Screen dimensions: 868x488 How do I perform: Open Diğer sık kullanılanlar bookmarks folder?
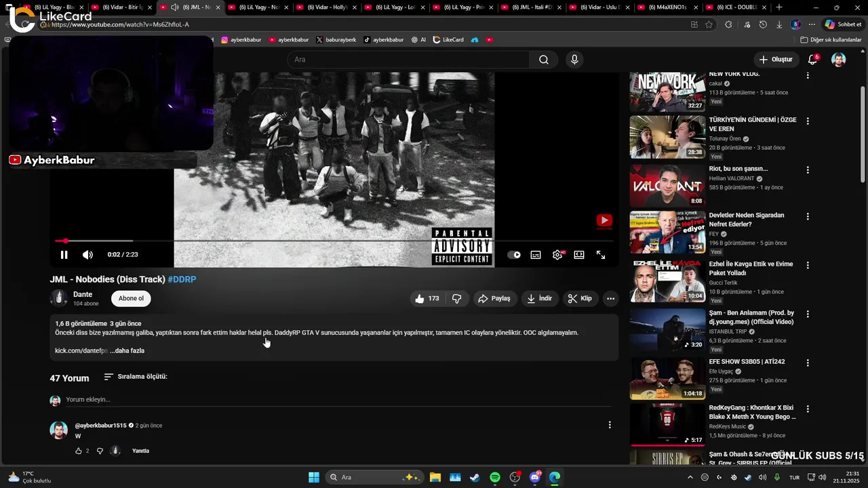coord(831,40)
